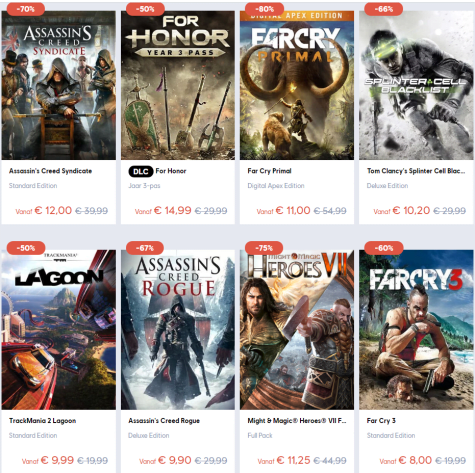475x473 pixels.
Task: Click the Assassin's Creed Syndicate title link
Action: pyautogui.click(x=50, y=171)
